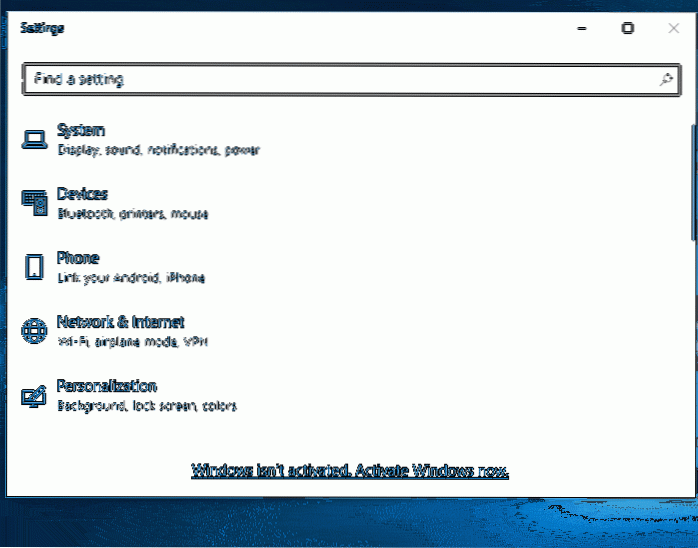698x548 pixels.
Task: Click the Phone icon
Action: click(x=34, y=267)
